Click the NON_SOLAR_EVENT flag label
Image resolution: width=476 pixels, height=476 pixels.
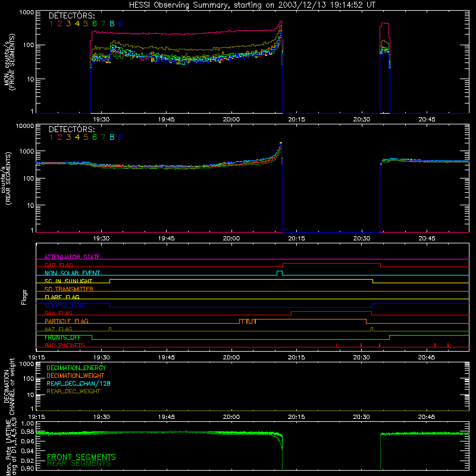[72, 273]
